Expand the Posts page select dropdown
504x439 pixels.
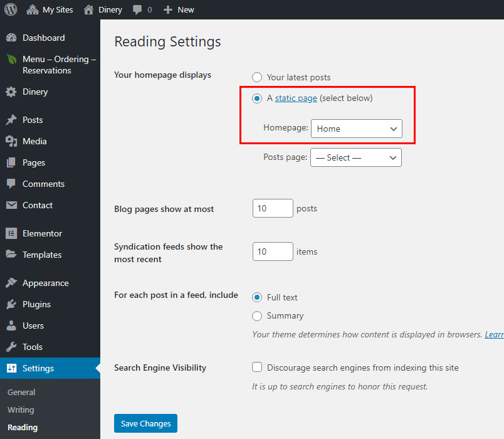tap(355, 157)
